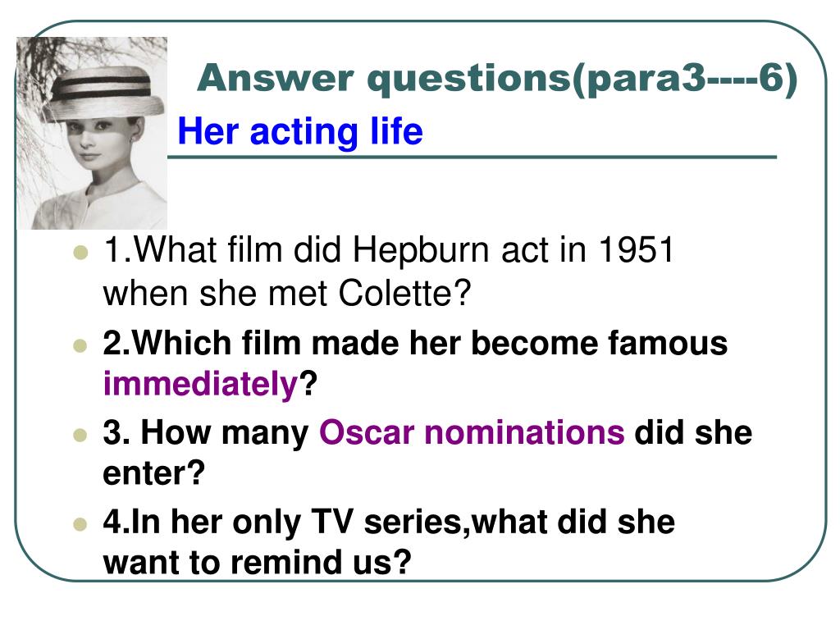Click the words 'did she' after Oscar nominations
This screenshot has width=840, height=630.
point(693,432)
